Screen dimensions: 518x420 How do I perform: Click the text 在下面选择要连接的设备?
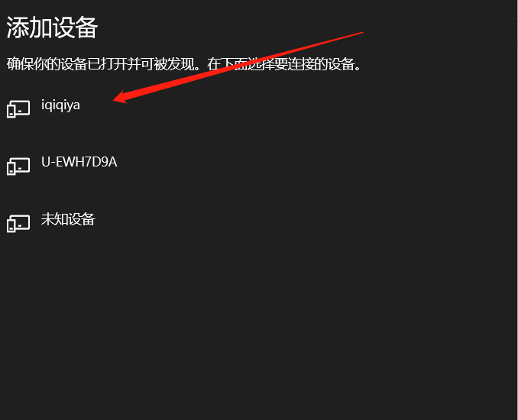281,64
